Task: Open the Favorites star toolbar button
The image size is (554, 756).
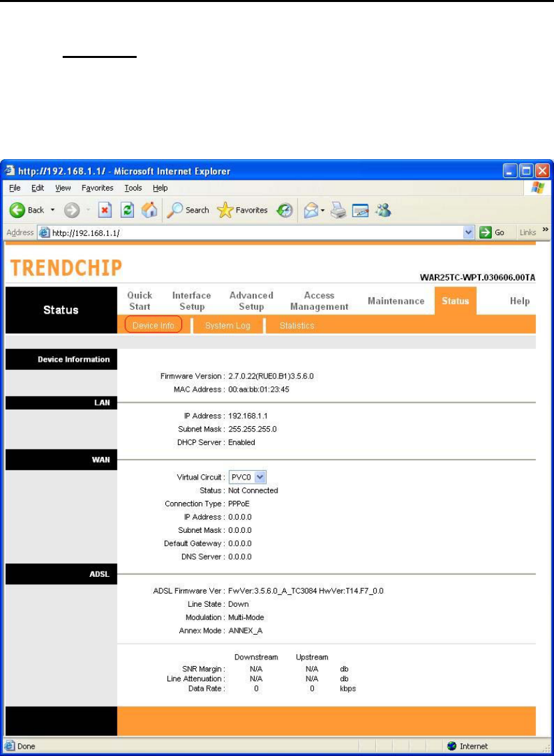Action: coord(242,210)
